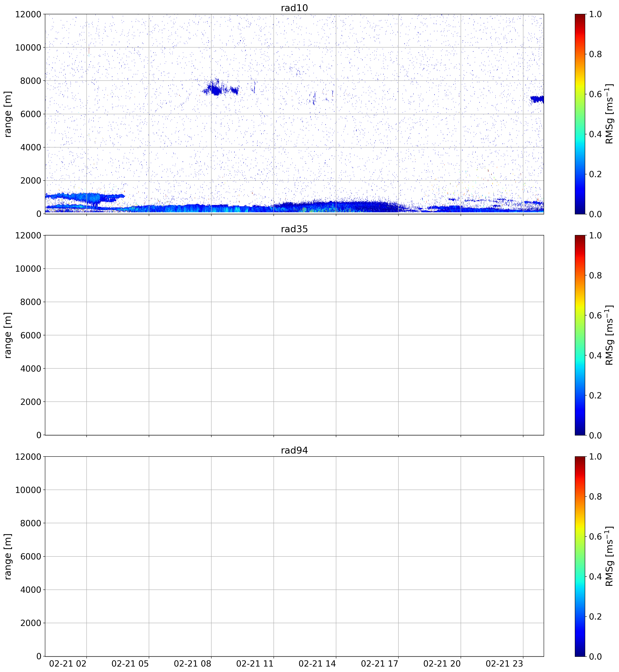Click the cloud echo near 7000 m at plot's right edge
This screenshot has width=619, height=672.
tap(537, 100)
